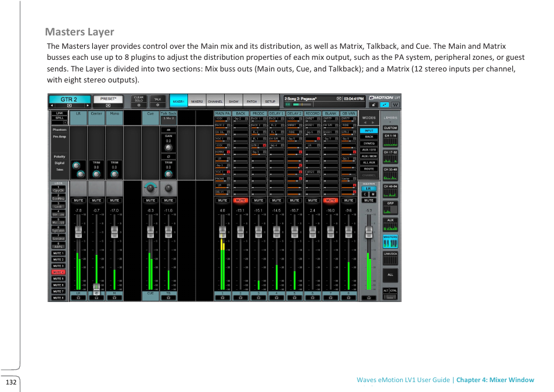This screenshot has width=554, height=392.
Task: Select CH 17-32 layer thumbnail
Action: [390, 157]
